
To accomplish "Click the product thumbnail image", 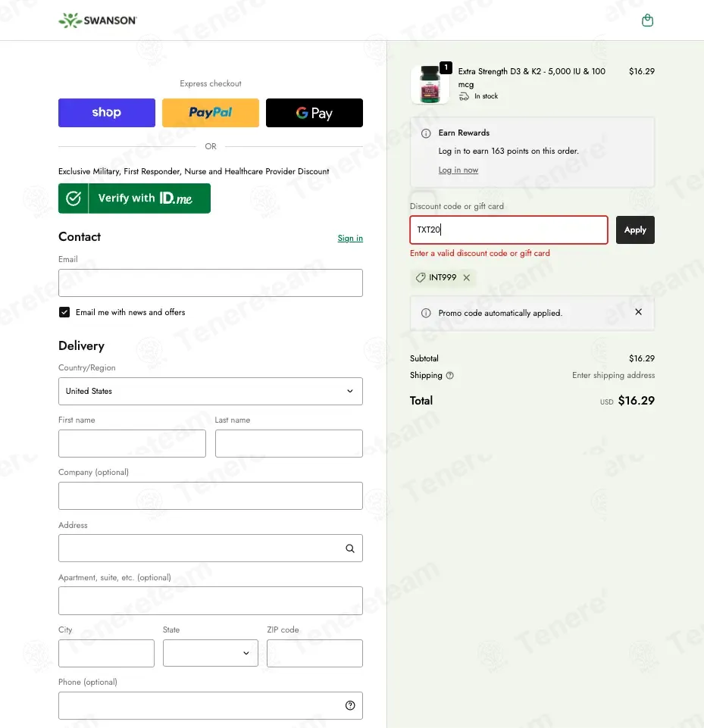I will (430, 85).
